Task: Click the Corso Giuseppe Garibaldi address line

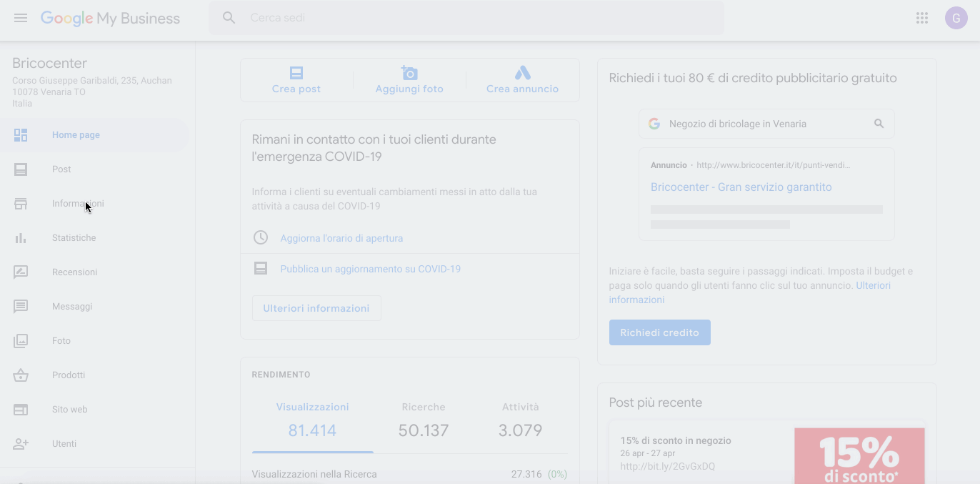Action: [92, 81]
